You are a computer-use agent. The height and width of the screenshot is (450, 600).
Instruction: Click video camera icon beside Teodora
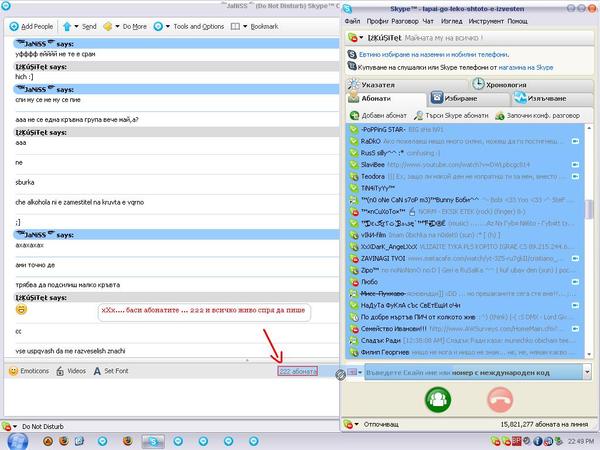tap(575, 176)
